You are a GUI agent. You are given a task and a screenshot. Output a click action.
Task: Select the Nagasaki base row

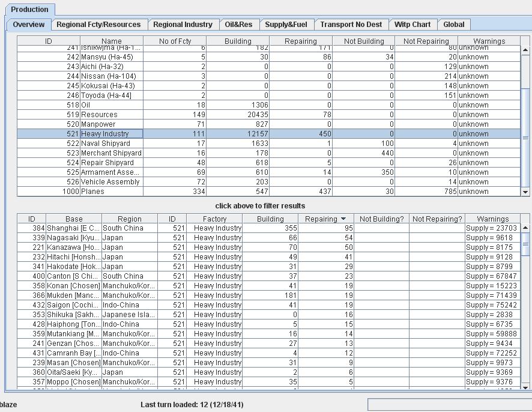point(268,238)
